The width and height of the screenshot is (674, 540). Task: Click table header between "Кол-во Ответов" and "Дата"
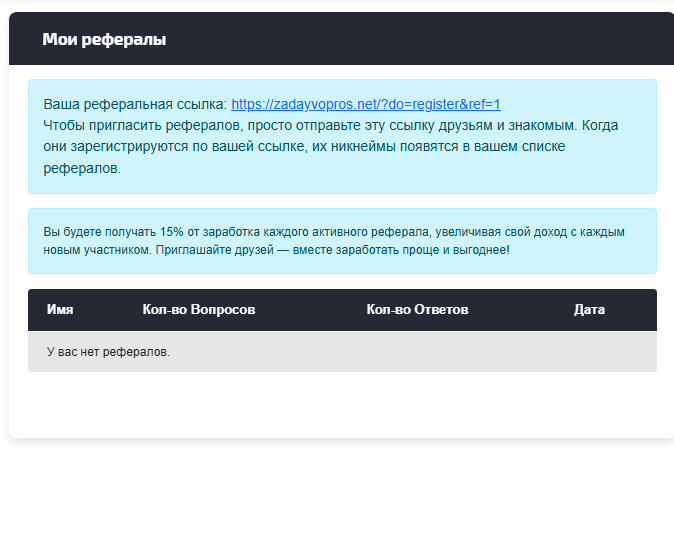tap(520, 310)
